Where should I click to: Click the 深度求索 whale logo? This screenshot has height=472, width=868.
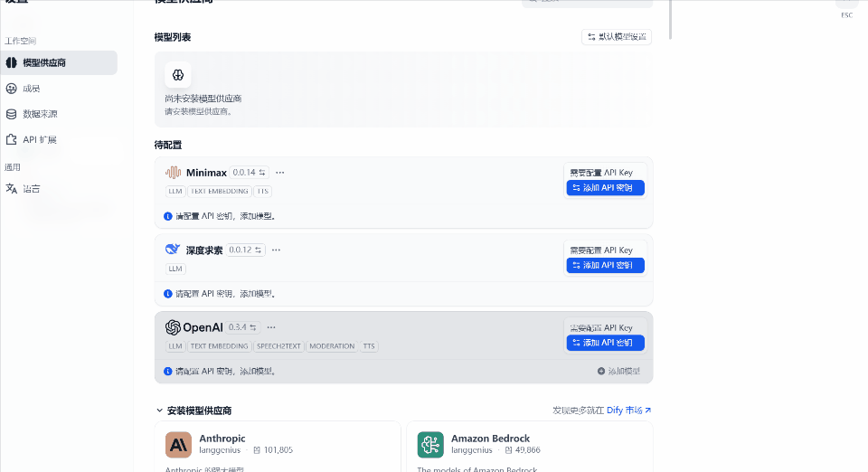point(173,250)
